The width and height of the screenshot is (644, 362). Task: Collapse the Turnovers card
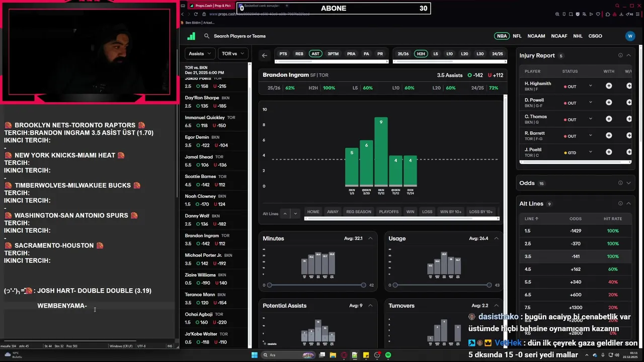tap(496, 306)
